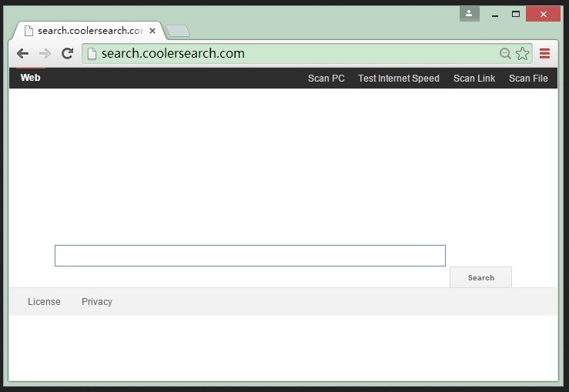Viewport: 569px width, 392px height.
Task: Select the search.coolersearch.com tab
Action: (89, 31)
